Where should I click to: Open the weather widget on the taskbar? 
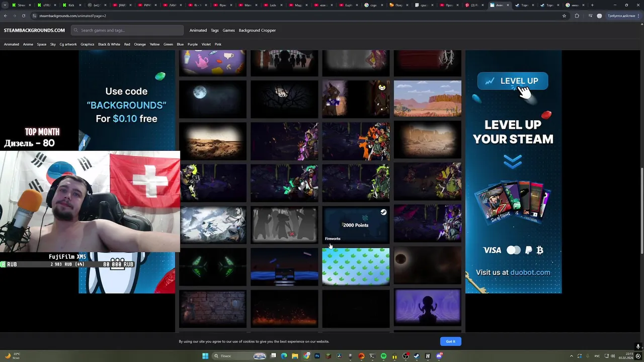13,356
